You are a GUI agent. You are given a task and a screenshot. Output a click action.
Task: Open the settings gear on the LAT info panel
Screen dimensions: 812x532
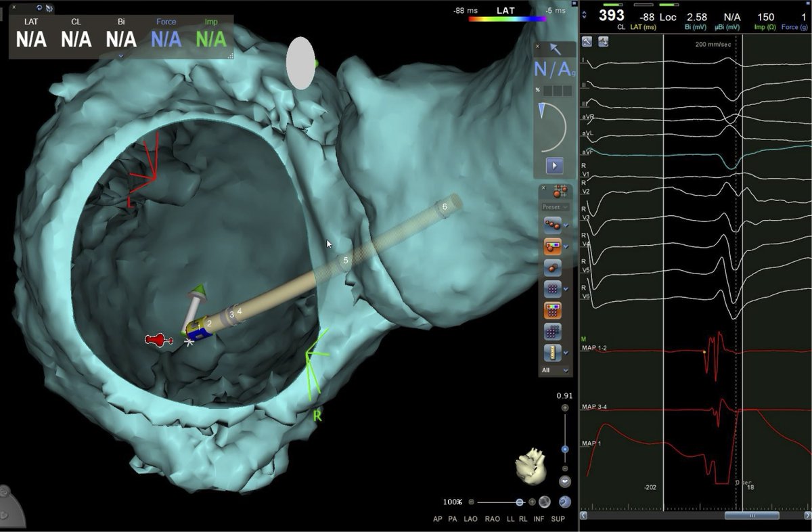tap(49, 8)
